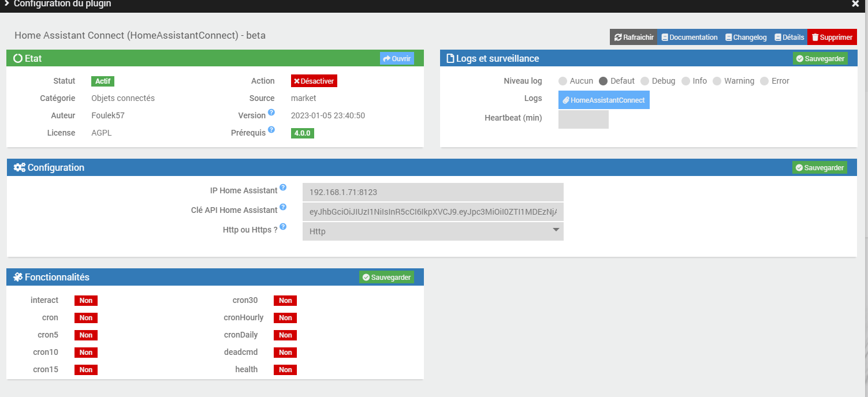Click the Non badge for health
The width and height of the screenshot is (868, 397).
(285, 369)
